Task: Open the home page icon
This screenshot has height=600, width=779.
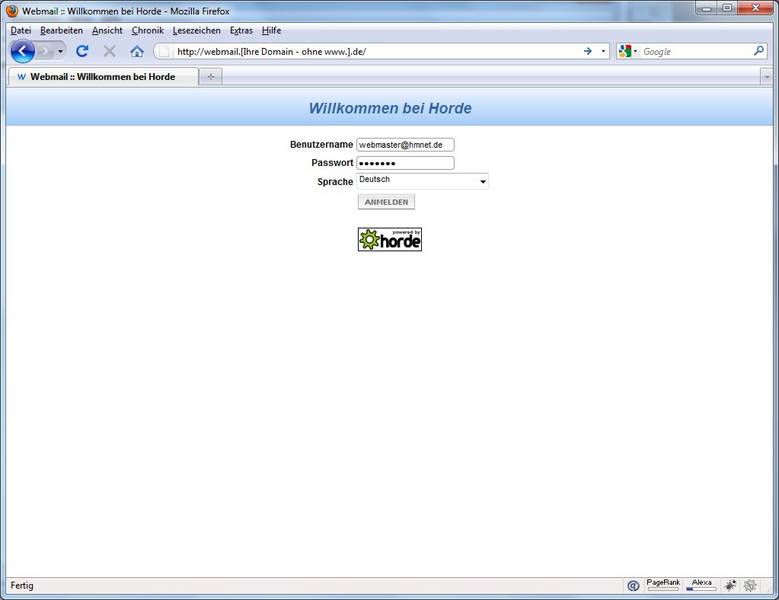Action: click(137, 51)
